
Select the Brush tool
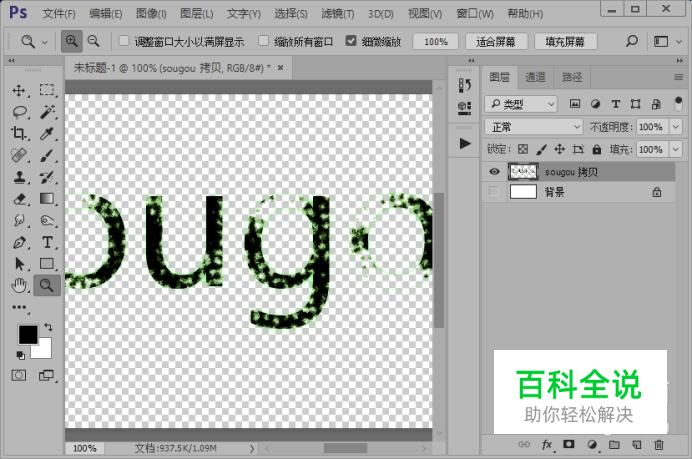coord(47,155)
